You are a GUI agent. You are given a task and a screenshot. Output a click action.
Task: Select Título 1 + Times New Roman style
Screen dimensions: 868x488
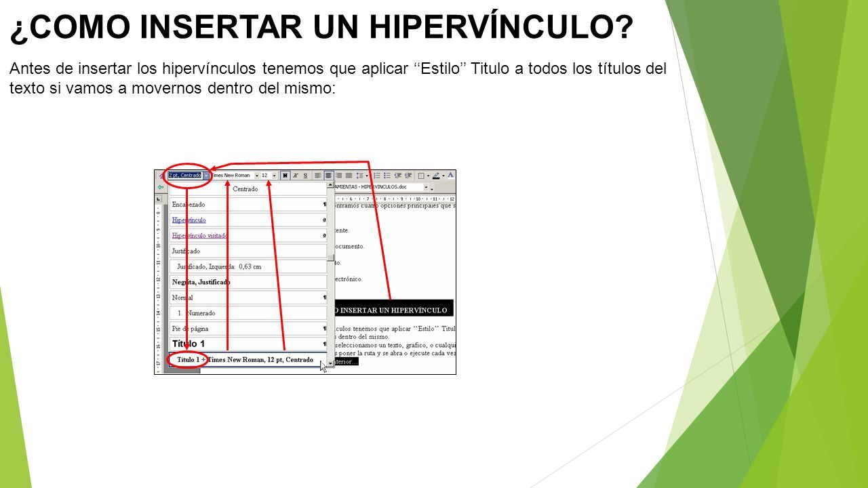click(248, 360)
